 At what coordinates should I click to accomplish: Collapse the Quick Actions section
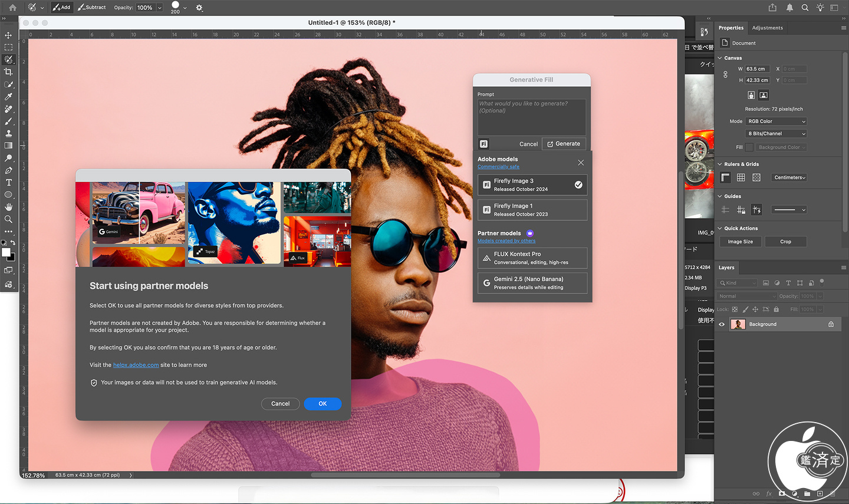point(720,229)
